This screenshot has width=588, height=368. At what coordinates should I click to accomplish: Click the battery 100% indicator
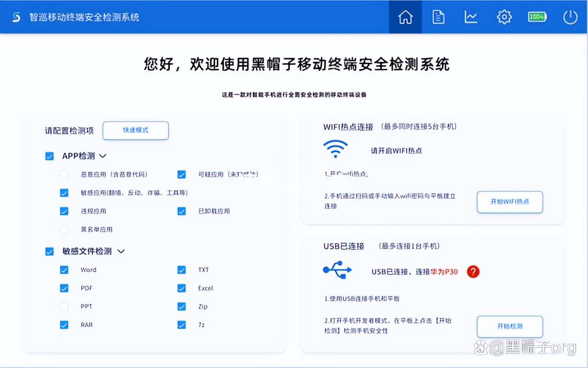(537, 17)
